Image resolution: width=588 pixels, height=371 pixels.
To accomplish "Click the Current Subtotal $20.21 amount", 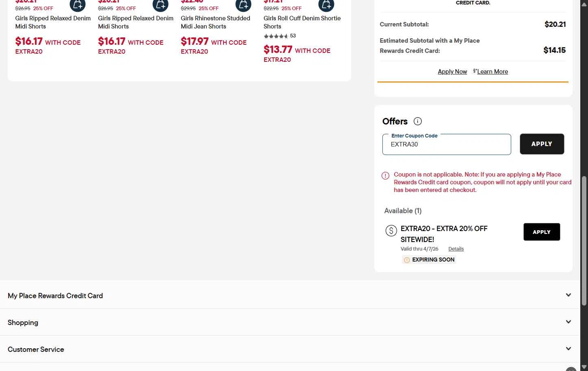I will coord(555,24).
